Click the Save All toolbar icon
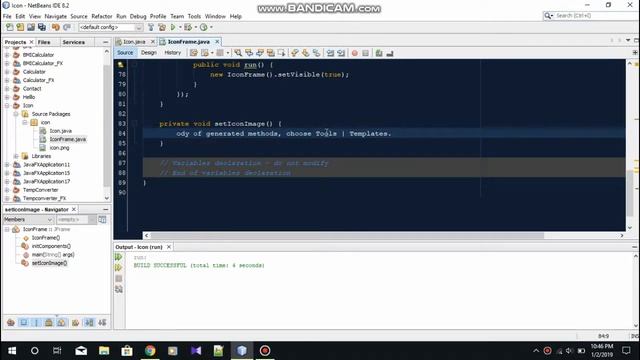 pos(42,27)
